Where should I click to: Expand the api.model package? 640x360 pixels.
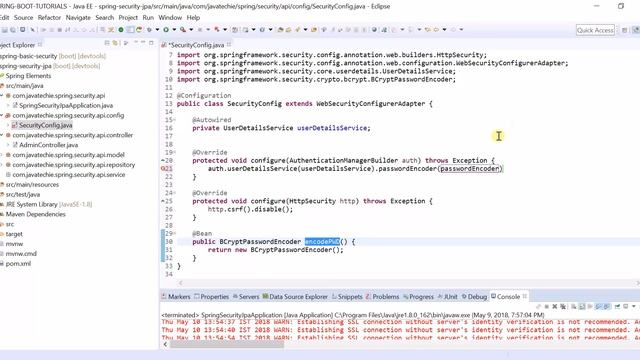[2, 155]
